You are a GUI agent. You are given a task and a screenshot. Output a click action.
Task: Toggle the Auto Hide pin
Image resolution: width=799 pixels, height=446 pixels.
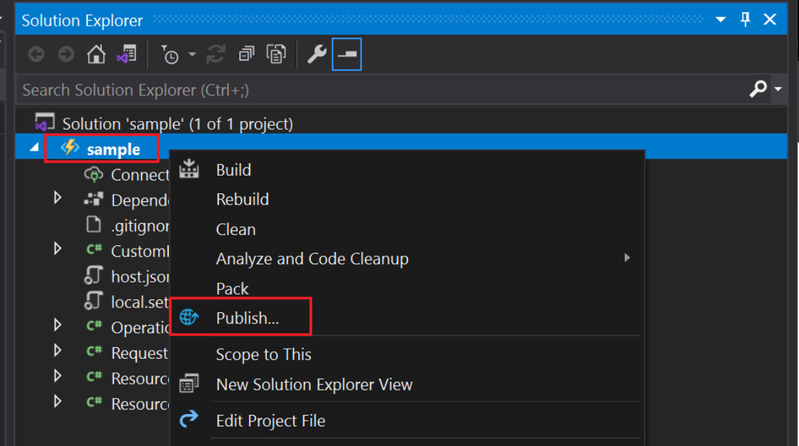745,19
